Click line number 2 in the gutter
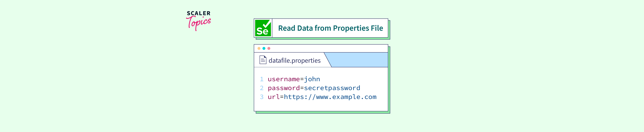Viewport: 644px width, 132px height. tap(261, 88)
